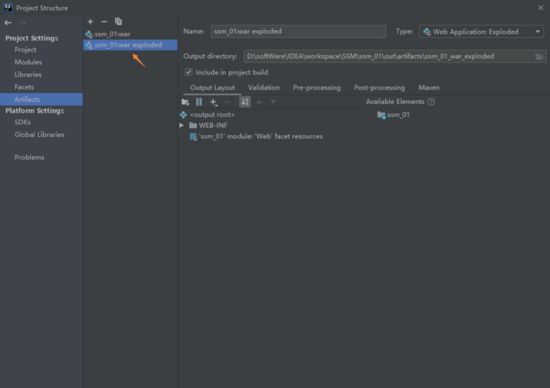The image size is (550, 388).
Task: Create archive in output layout toolbar
Action: (x=199, y=102)
